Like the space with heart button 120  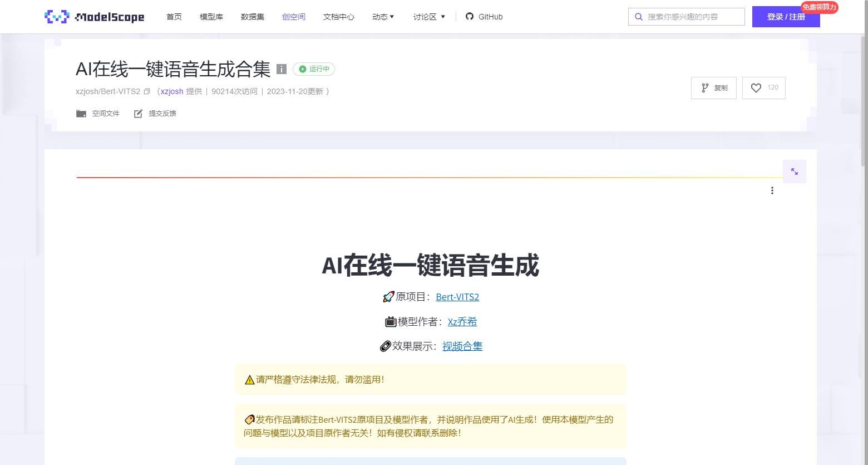click(764, 88)
